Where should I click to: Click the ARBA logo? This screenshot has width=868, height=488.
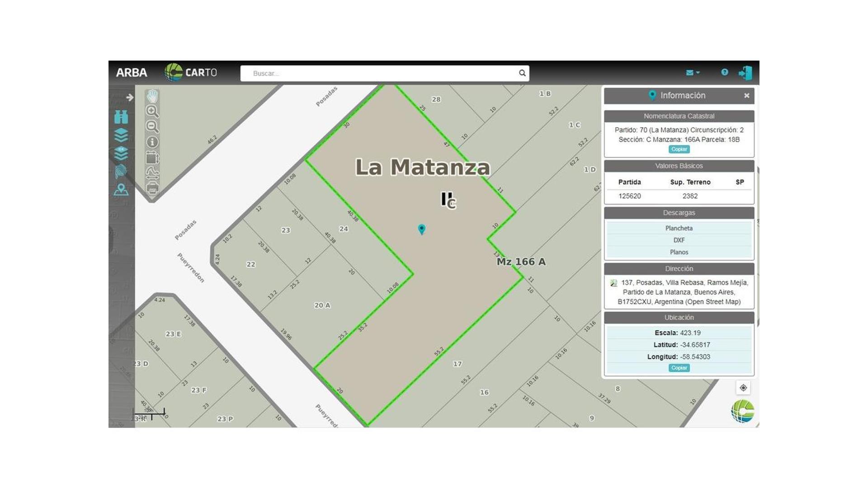tap(132, 73)
